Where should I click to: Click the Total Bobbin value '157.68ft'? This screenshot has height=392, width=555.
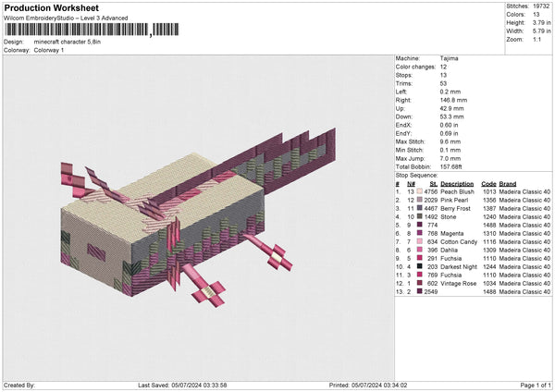(x=451, y=166)
